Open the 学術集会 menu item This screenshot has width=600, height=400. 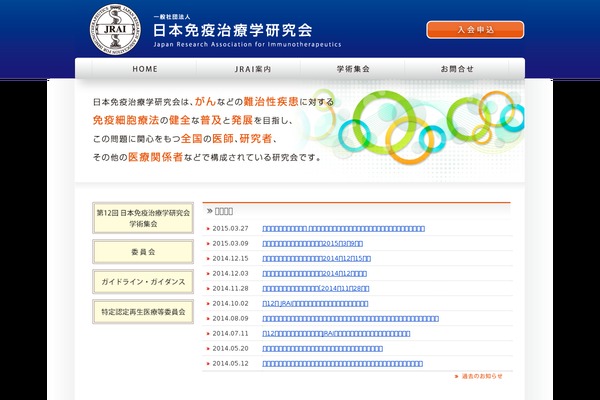click(x=353, y=69)
